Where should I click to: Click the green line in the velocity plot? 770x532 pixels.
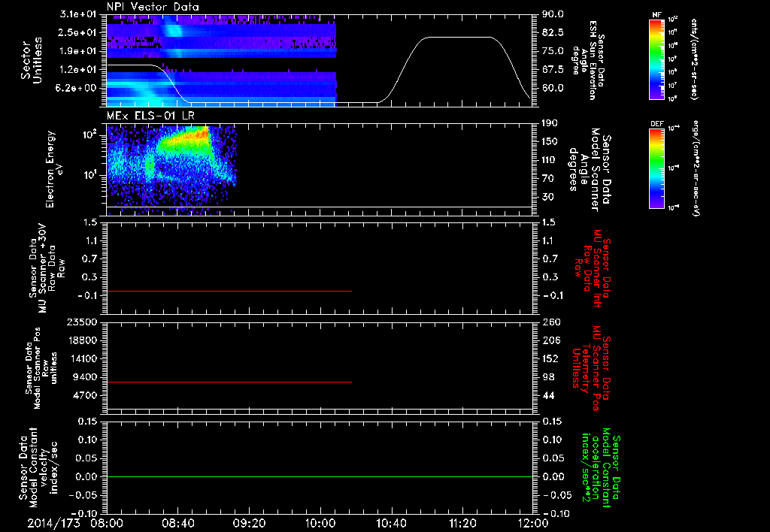coord(320,476)
